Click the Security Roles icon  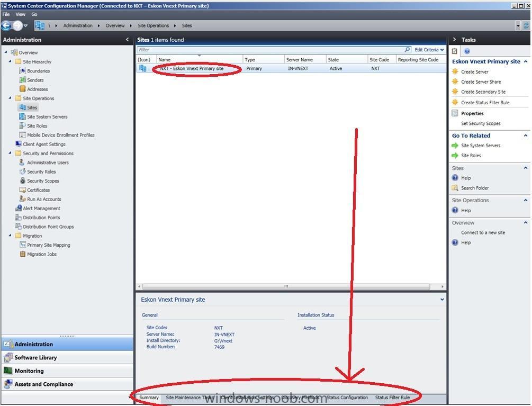tap(22, 172)
